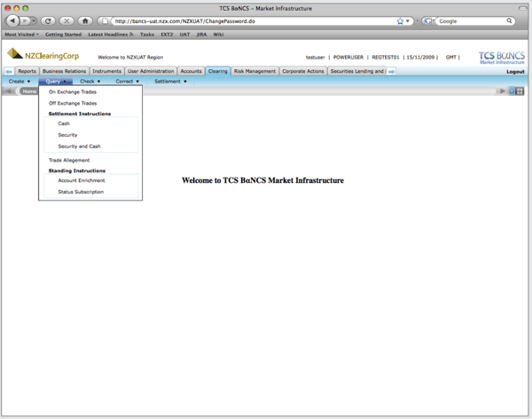Image resolution: width=532 pixels, height=419 pixels.
Task: Open the history dropdown beside the Forward button
Action: [34, 20]
